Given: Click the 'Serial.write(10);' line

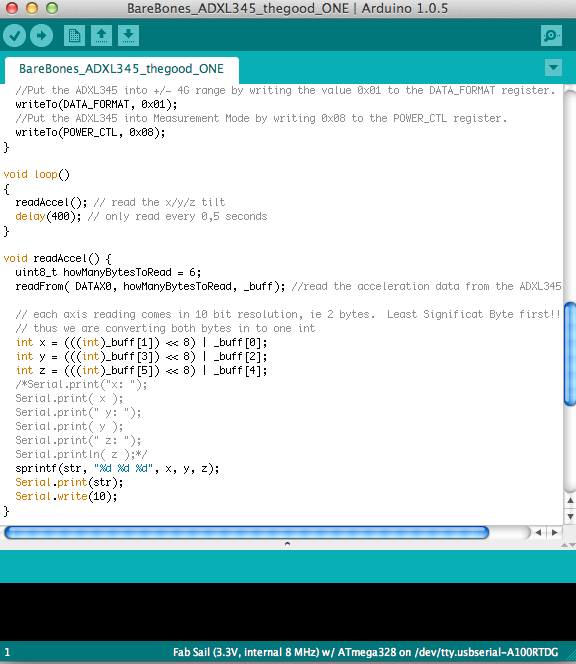Looking at the screenshot, I should tap(66, 496).
